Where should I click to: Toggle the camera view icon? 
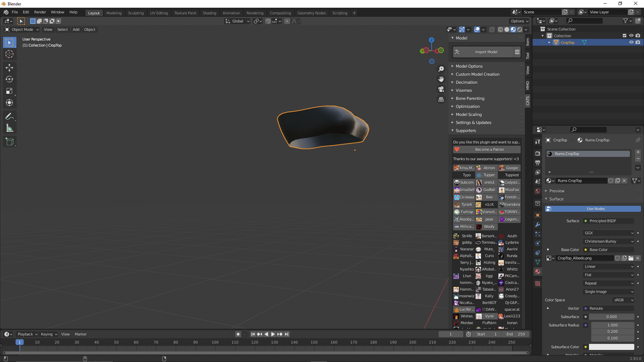pyautogui.click(x=441, y=89)
